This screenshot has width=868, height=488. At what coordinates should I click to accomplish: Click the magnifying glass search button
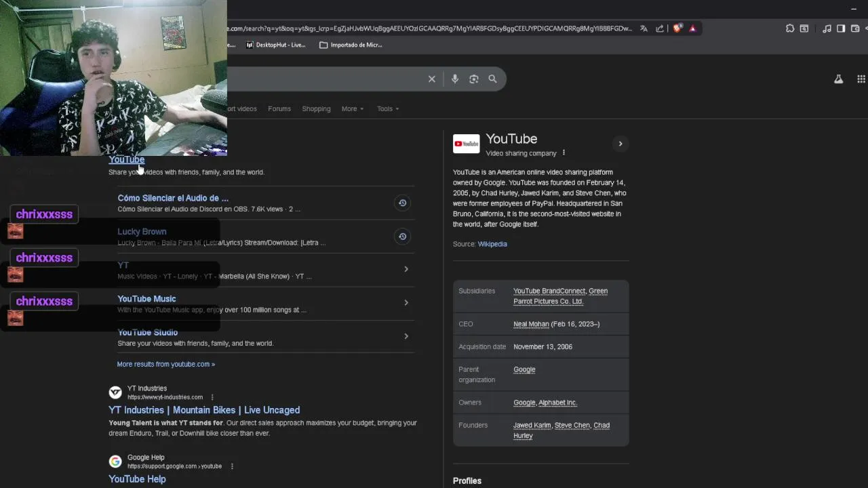point(493,79)
